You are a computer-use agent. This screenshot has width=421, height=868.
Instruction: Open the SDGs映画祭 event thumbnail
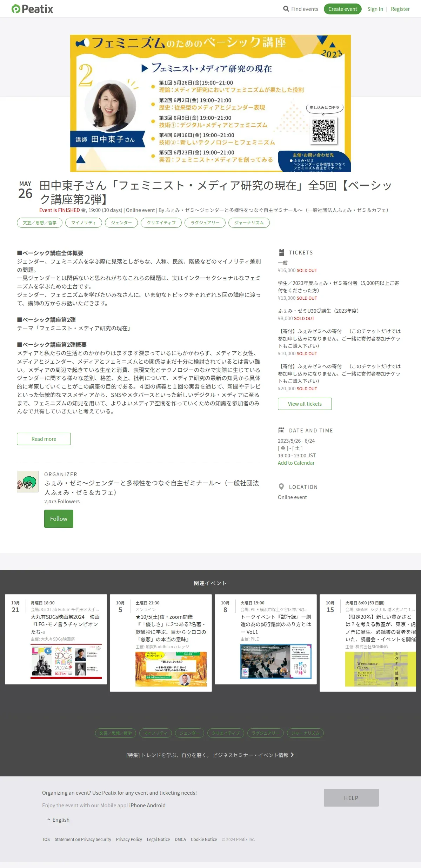[x=66, y=661]
